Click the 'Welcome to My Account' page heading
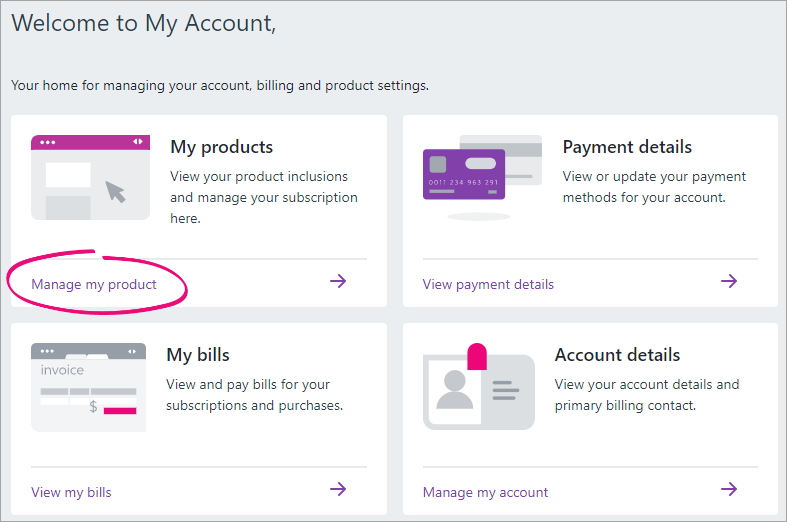Image resolution: width=787 pixels, height=522 pixels. coord(143,24)
